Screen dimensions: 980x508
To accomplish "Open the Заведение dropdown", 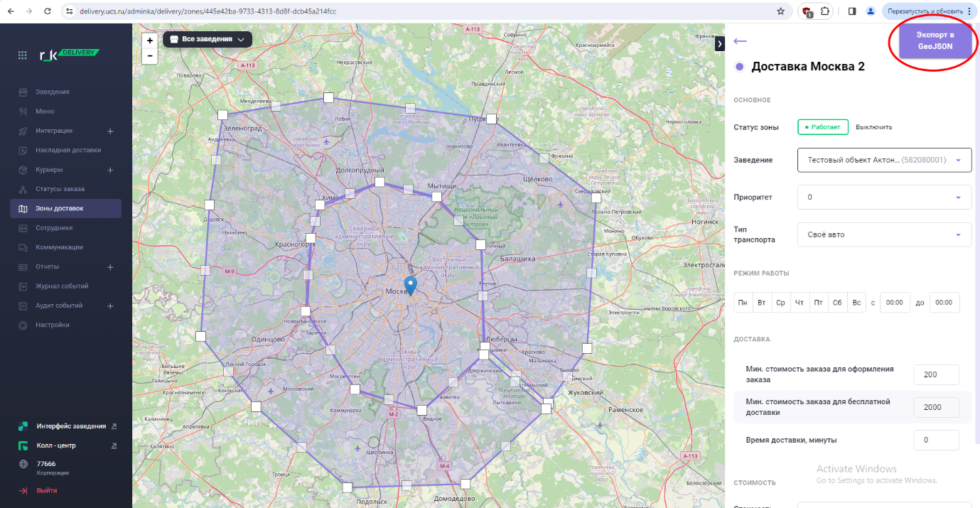I will click(884, 160).
